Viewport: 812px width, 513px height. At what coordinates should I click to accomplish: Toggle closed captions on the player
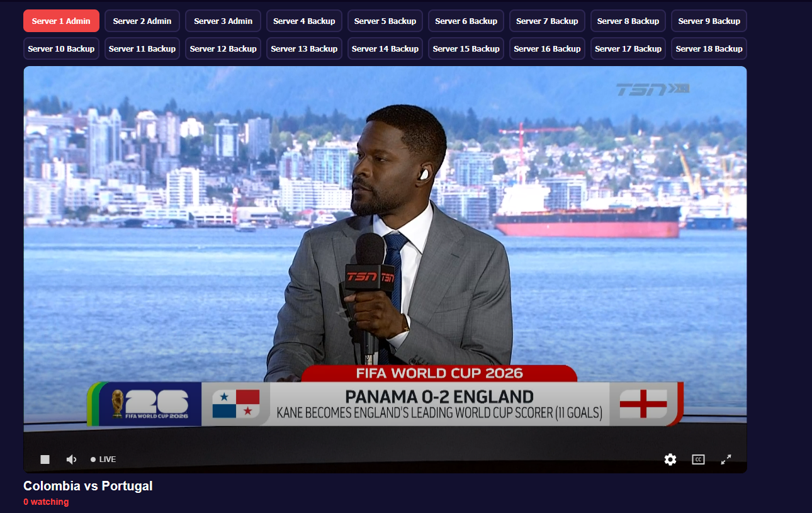pos(698,459)
